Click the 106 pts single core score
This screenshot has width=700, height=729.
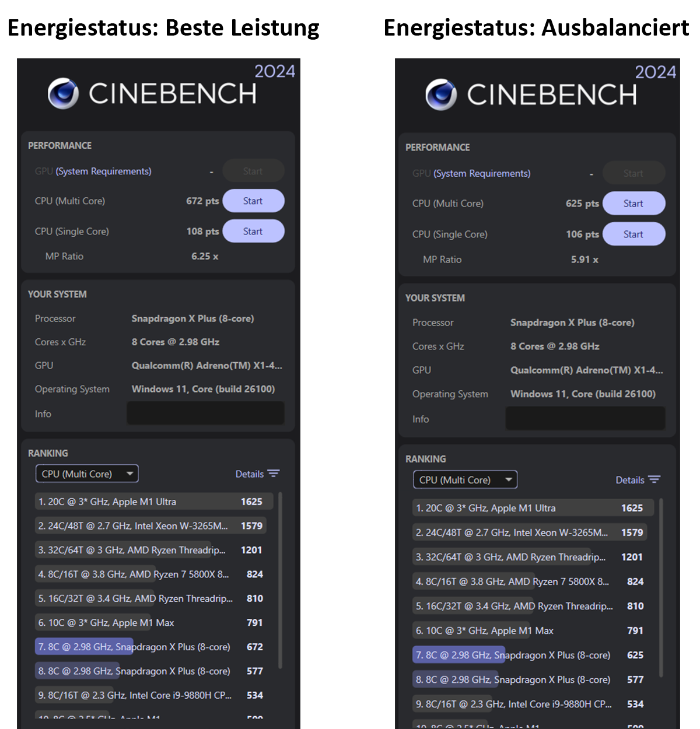click(582, 234)
